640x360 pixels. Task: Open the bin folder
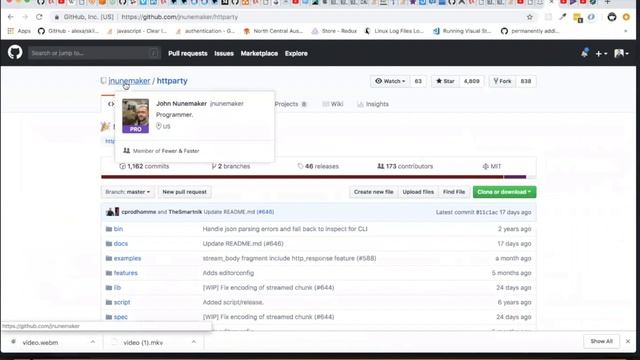(x=118, y=229)
